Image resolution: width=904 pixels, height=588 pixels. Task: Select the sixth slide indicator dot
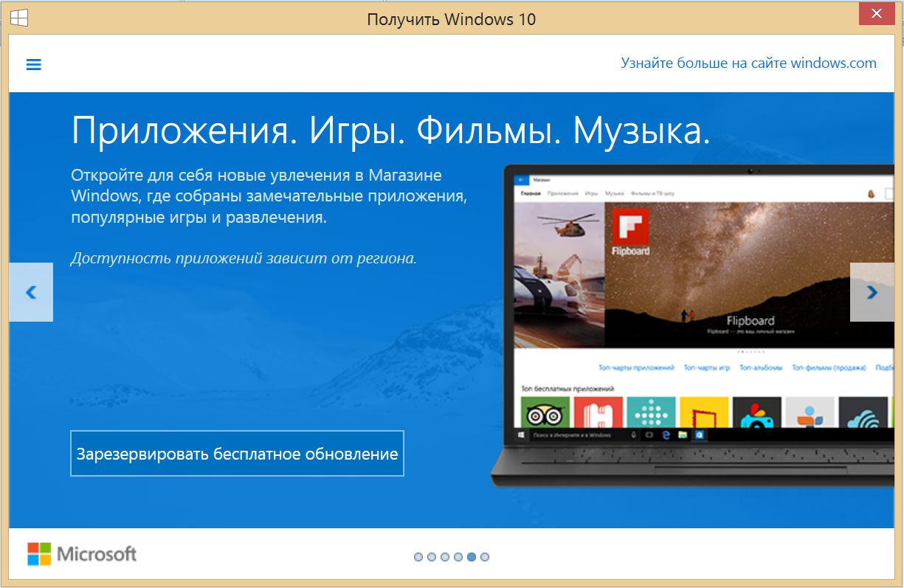(x=485, y=557)
